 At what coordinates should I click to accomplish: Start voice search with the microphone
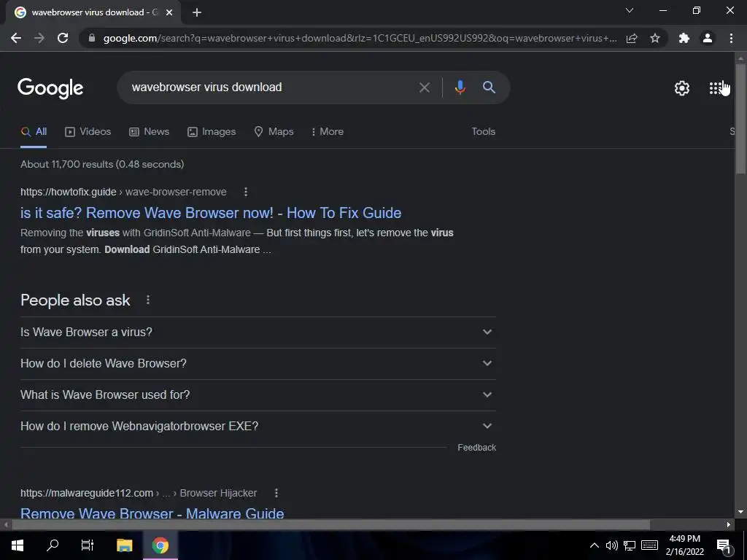tap(460, 87)
